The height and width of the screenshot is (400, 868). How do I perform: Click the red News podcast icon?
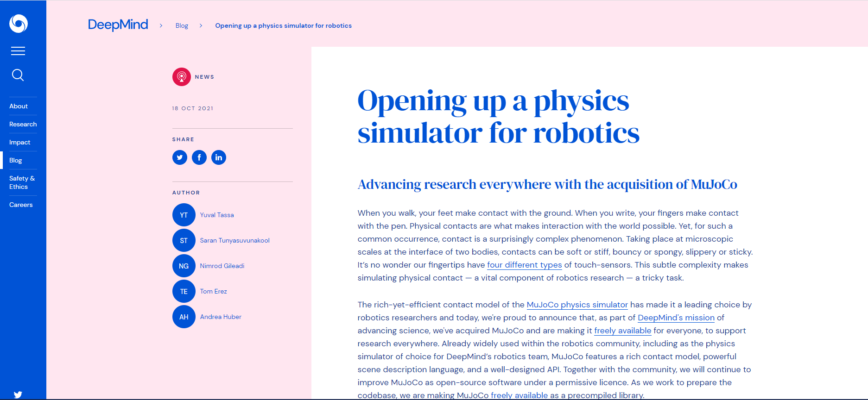click(x=182, y=77)
